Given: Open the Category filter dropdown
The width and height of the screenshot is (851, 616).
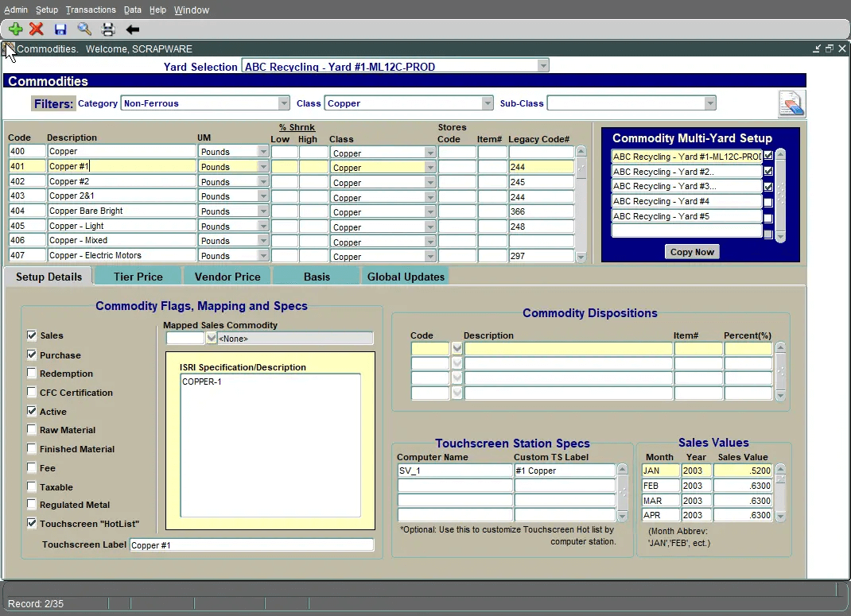Looking at the screenshot, I should [284, 103].
